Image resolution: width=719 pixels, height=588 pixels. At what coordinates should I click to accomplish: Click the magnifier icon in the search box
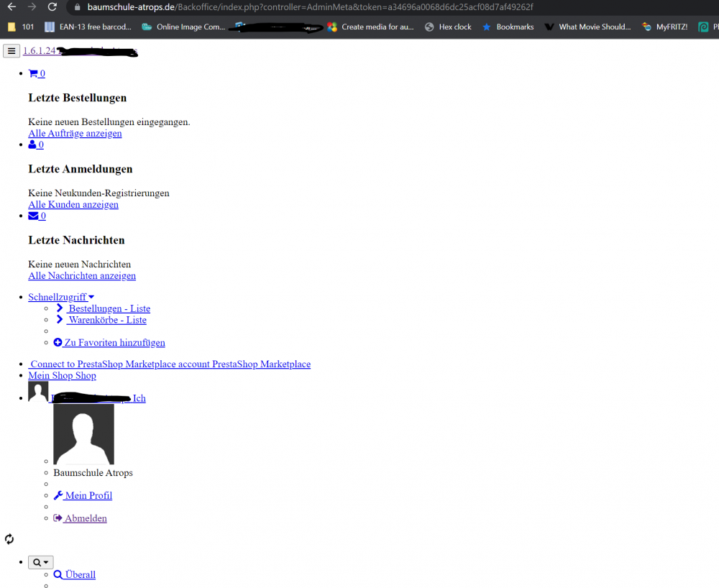click(x=37, y=561)
